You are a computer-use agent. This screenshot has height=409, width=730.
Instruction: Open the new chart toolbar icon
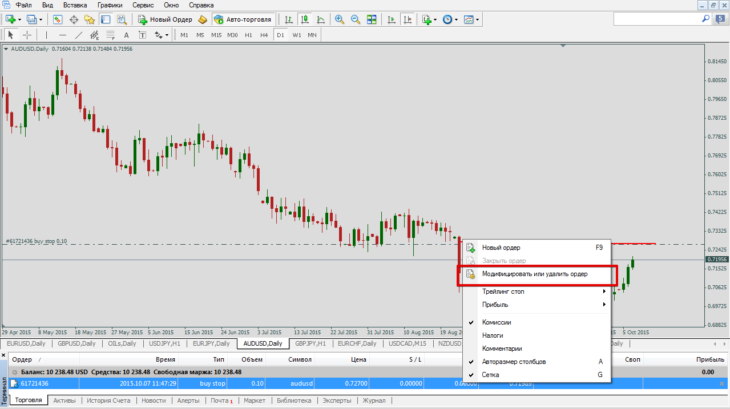click(x=10, y=20)
